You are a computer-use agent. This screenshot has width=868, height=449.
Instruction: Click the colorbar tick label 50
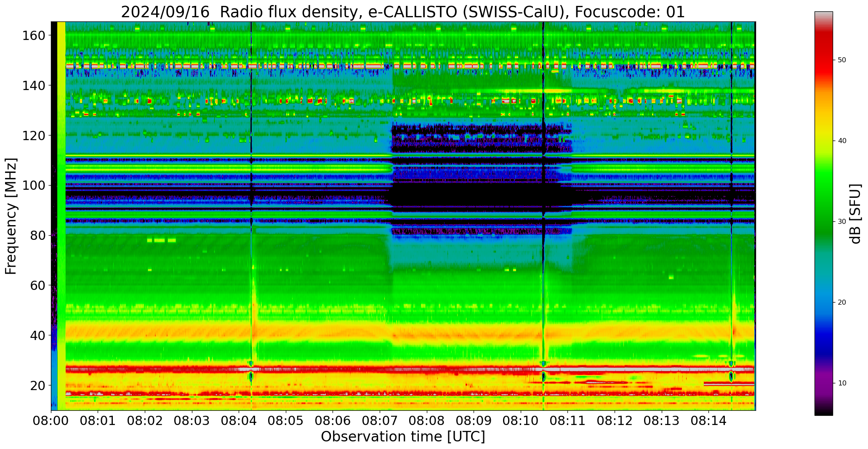click(842, 60)
